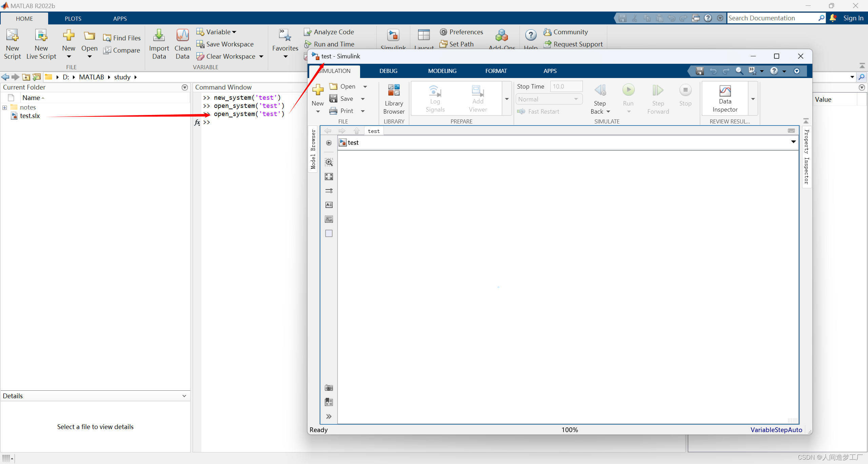The height and width of the screenshot is (464, 868).
Task: Open the Clear Workspace dropdown arrow
Action: pyautogui.click(x=261, y=57)
